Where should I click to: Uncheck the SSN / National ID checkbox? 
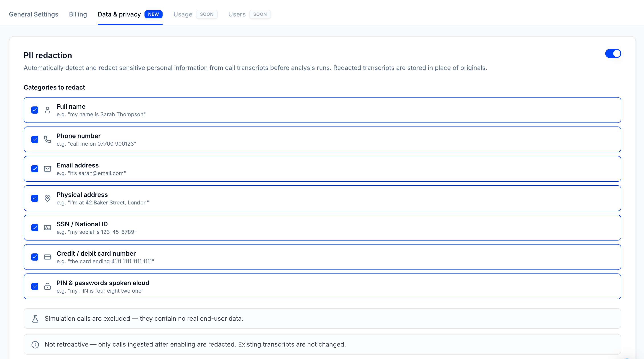click(x=35, y=228)
